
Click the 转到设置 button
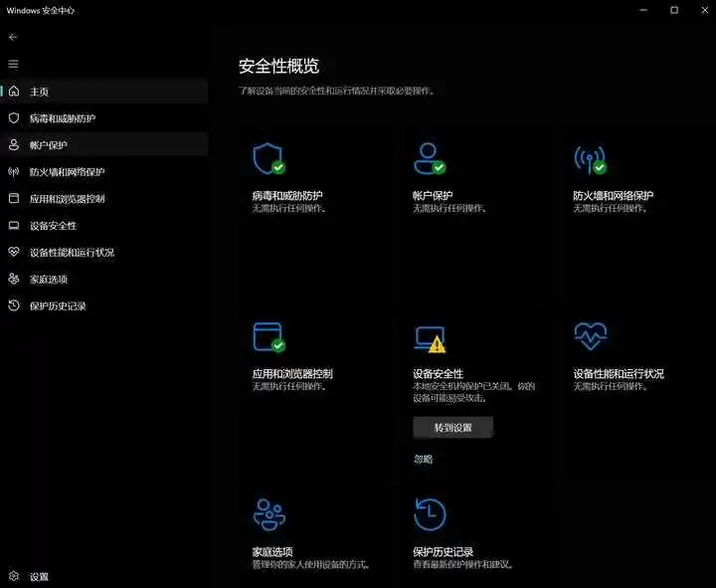pos(453,428)
